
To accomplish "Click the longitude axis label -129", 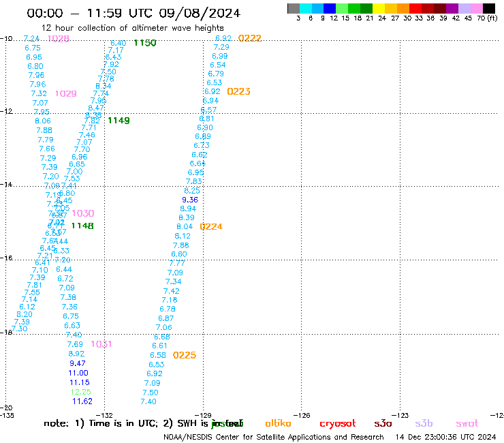I will 203,415.
